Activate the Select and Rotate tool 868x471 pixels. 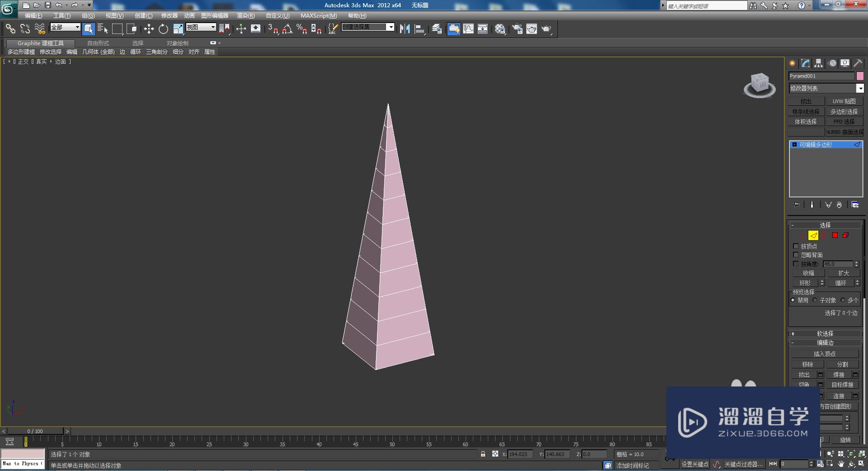[163, 29]
